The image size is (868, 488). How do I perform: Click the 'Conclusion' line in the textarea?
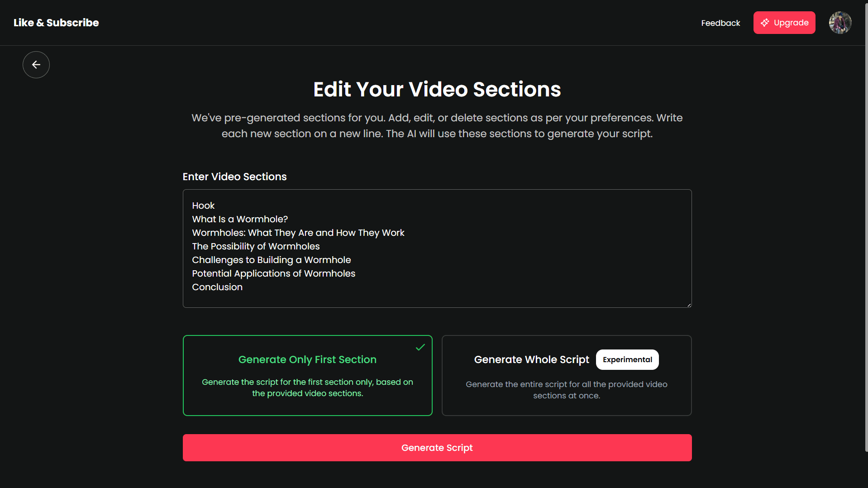217,287
